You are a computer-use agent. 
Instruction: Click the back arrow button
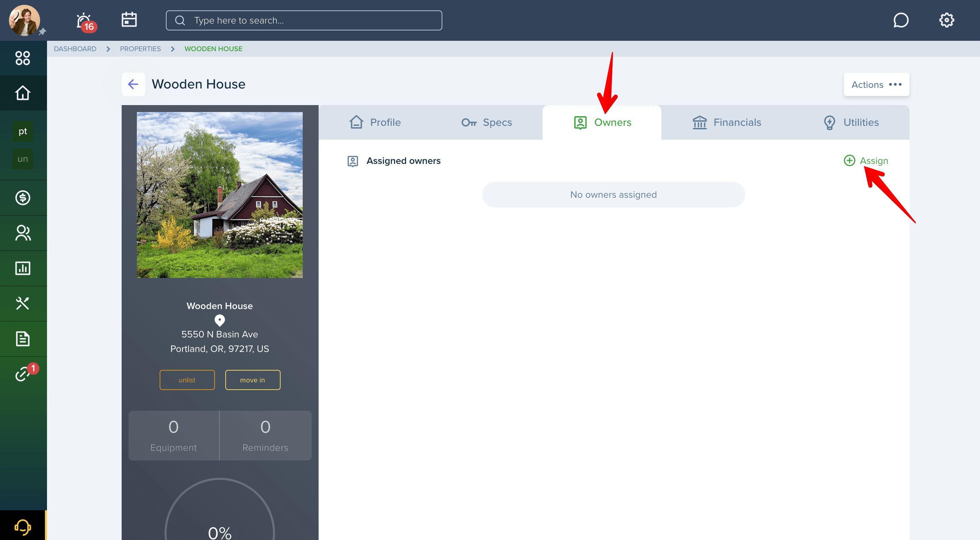coord(133,84)
